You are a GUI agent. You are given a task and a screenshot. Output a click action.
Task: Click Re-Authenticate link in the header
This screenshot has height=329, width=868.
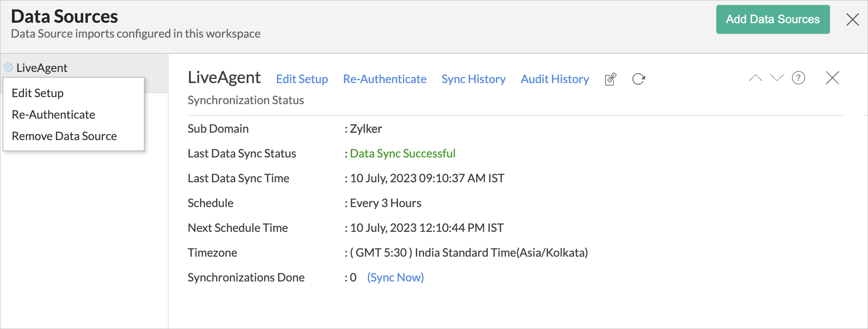click(384, 79)
